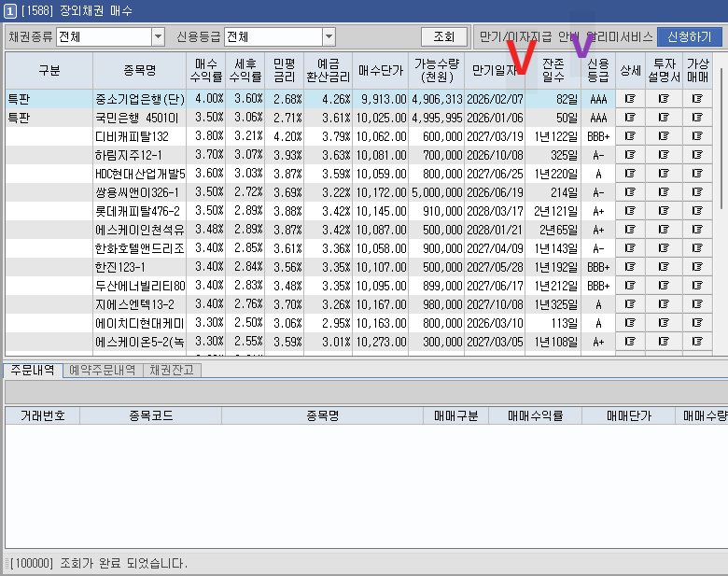Open detail icon for 하림지주12-1 row
The width and height of the screenshot is (728, 576).
coord(630,155)
